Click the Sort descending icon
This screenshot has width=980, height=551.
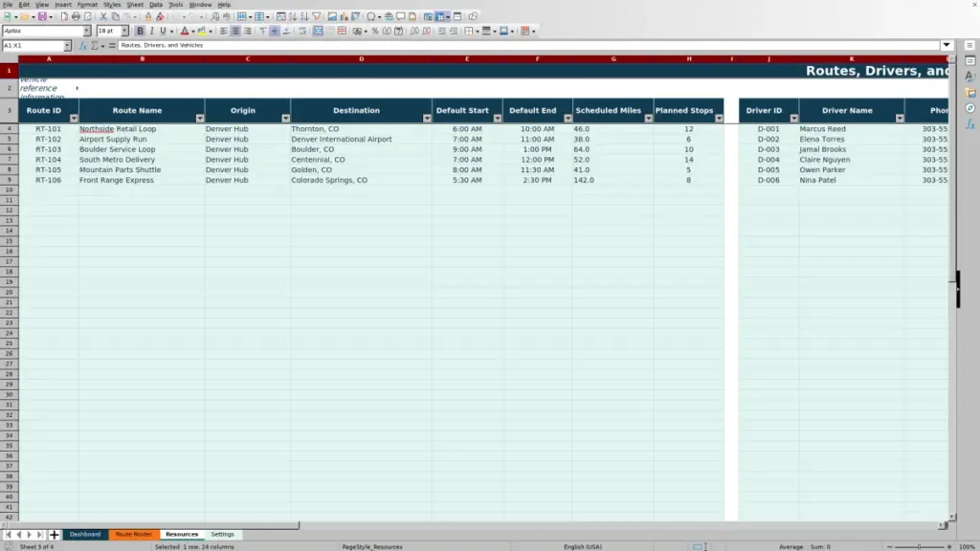click(x=304, y=17)
